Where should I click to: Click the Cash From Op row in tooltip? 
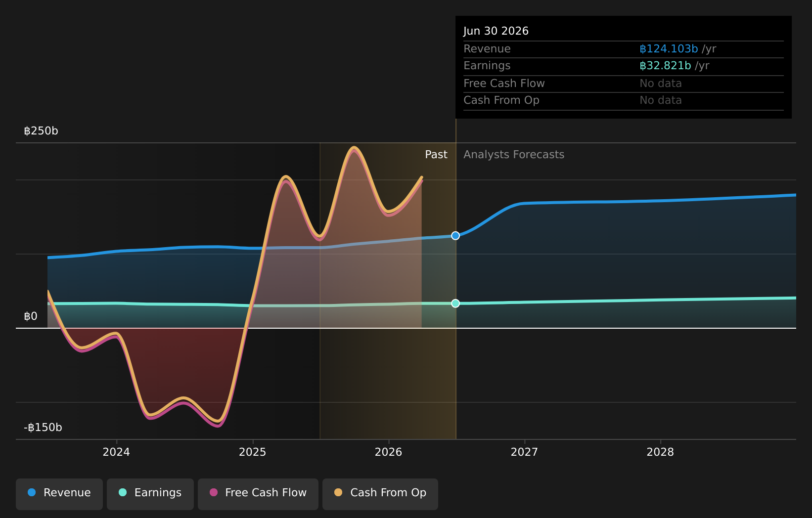coord(624,100)
